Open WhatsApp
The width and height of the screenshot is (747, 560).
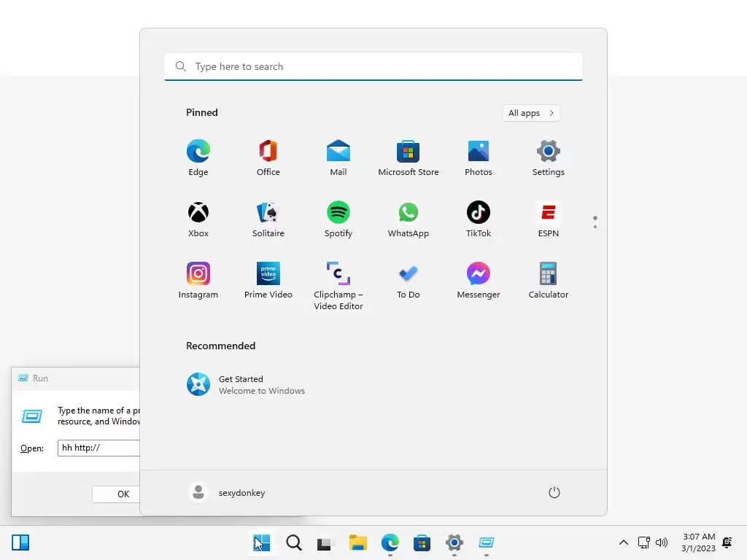coord(409,219)
